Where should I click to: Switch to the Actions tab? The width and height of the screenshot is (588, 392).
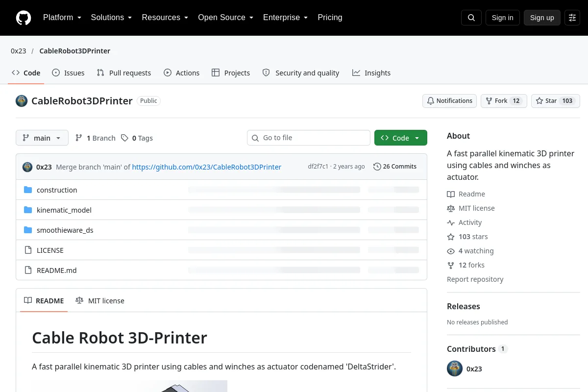pos(181,73)
